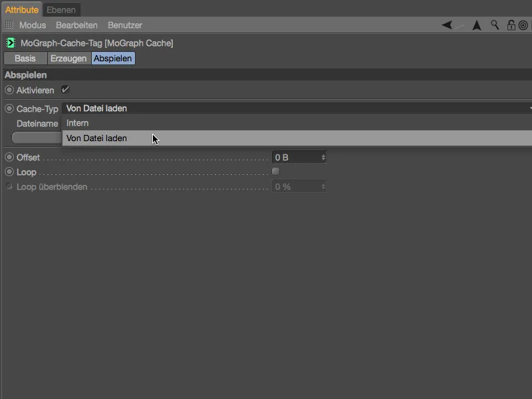Click the keyframe circle next to Offset
Screen dimensions: 532x399
[7, 157]
